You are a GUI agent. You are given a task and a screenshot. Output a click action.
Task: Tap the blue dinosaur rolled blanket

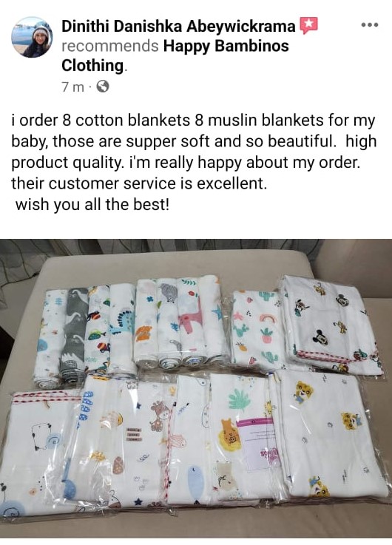coord(122,328)
